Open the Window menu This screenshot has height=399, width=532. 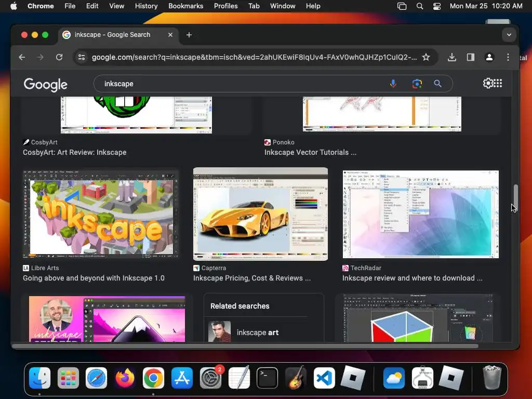coord(283,6)
